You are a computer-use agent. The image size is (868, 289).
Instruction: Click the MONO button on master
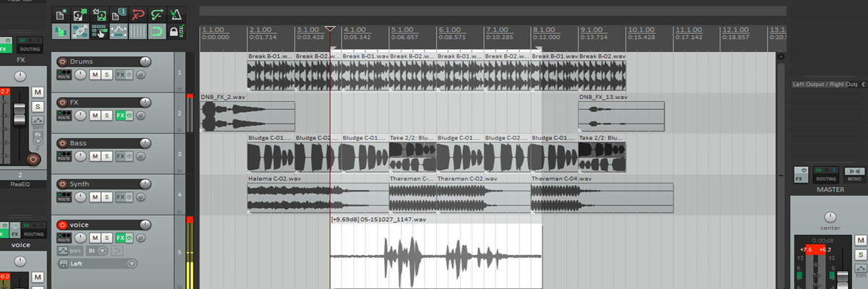(x=854, y=174)
